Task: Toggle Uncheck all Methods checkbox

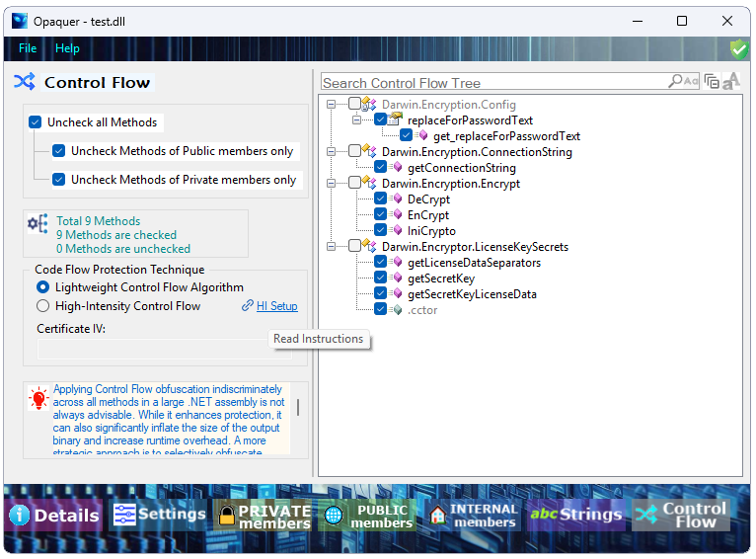Action: (x=35, y=122)
